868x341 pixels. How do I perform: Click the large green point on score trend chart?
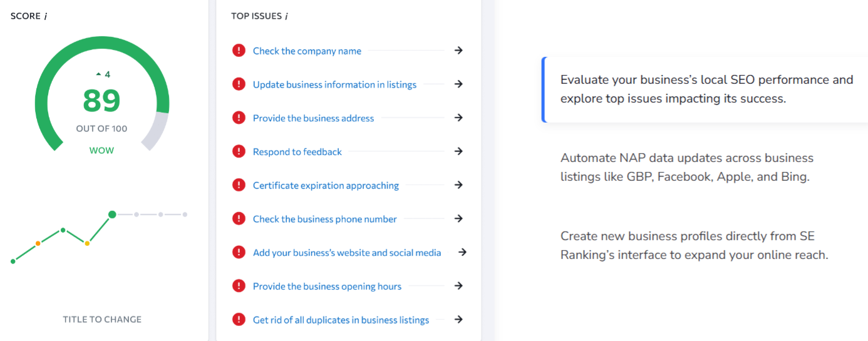(x=112, y=215)
